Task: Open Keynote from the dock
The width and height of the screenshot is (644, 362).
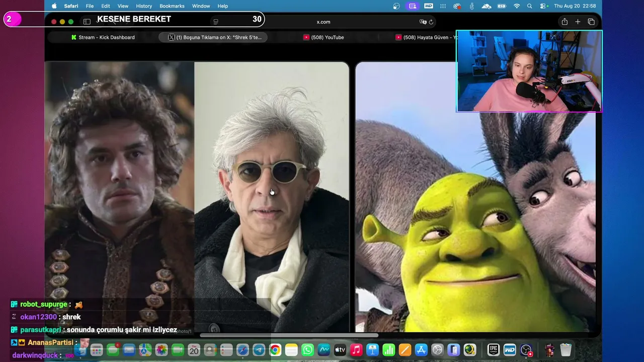Action: [372, 350]
